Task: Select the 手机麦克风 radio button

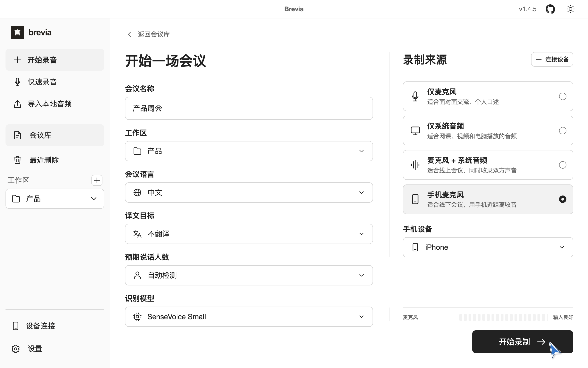Action: point(563,199)
